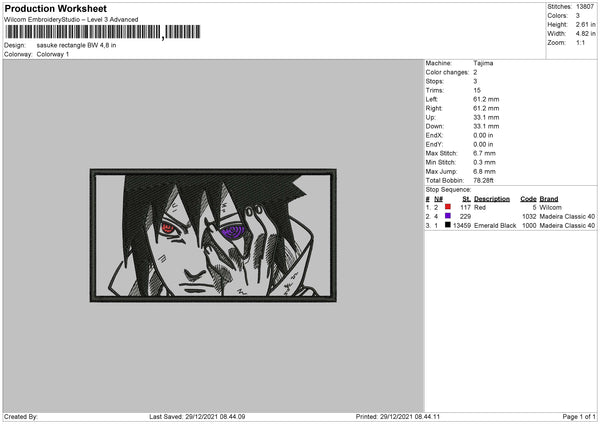Click 'Wilcom EmbroideryStudio – Level 3 Advanced' text

click(71, 20)
